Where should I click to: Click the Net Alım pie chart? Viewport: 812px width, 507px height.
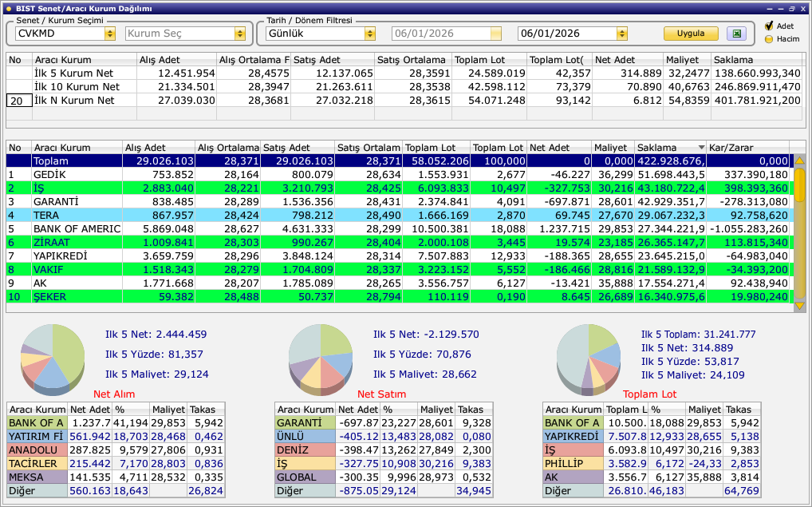pyautogui.click(x=53, y=358)
